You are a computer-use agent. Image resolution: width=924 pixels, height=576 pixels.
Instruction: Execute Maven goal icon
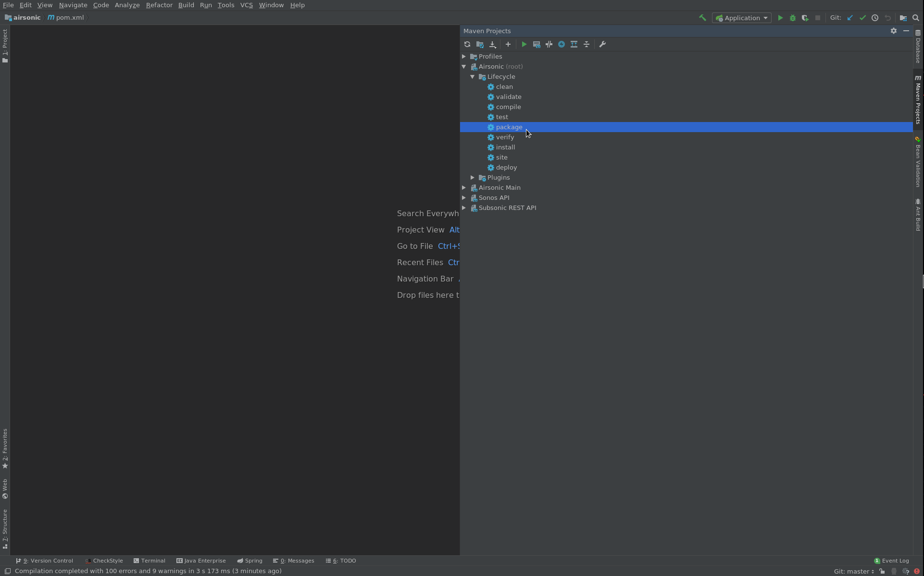537,44
